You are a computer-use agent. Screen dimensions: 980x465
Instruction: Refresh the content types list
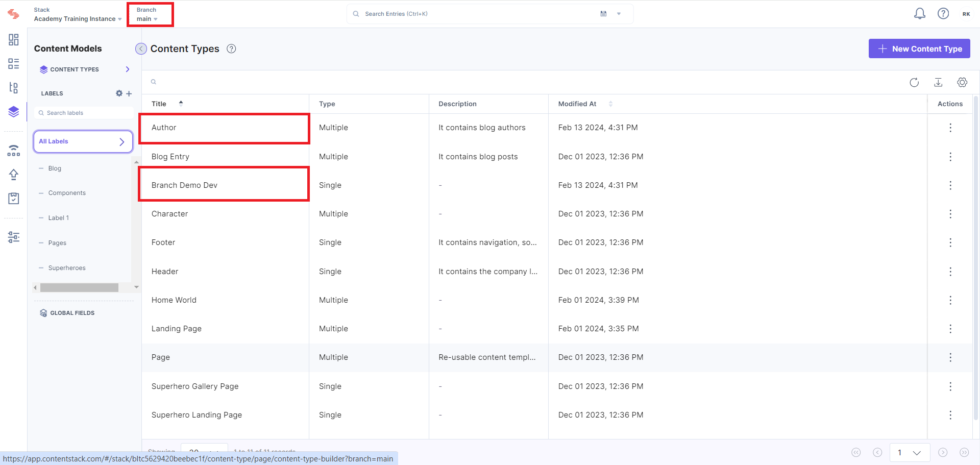pos(914,82)
